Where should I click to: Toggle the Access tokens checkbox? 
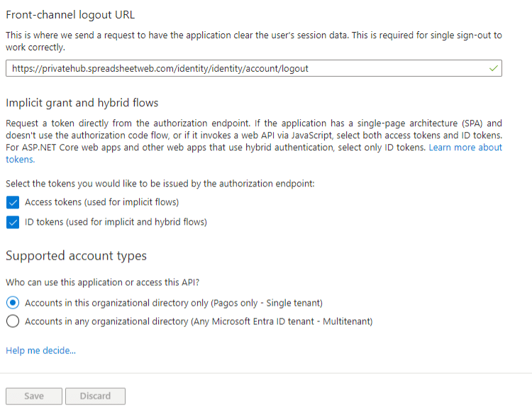(12, 202)
